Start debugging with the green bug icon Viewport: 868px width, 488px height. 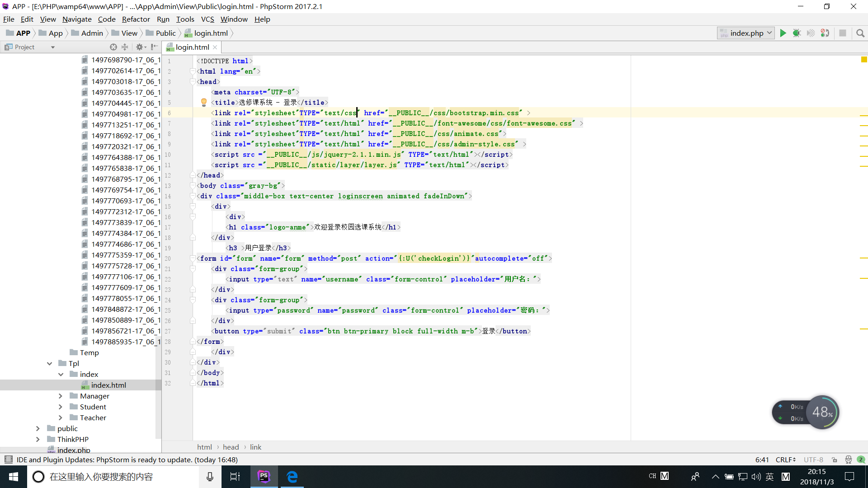click(797, 33)
